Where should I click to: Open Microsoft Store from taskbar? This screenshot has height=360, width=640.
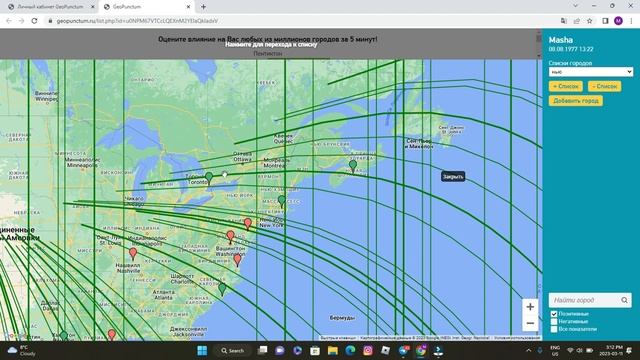point(315,350)
